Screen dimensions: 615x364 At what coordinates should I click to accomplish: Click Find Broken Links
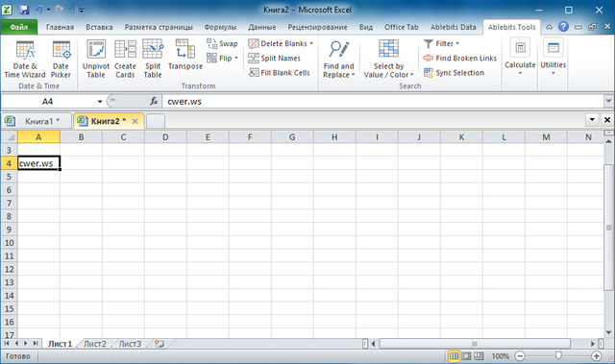click(x=459, y=58)
